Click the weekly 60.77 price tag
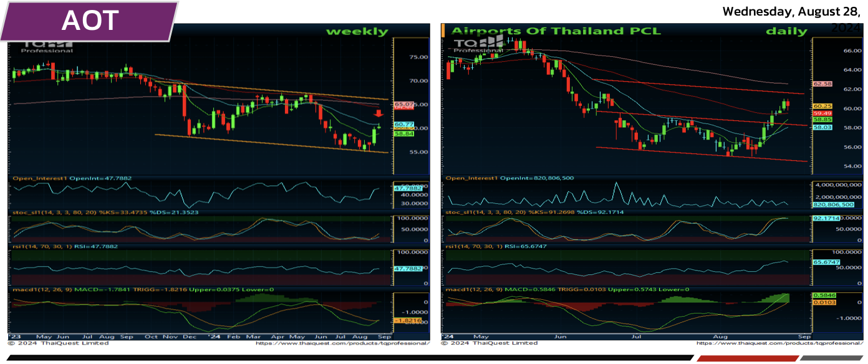This screenshot has height=364, width=868. coord(405,125)
